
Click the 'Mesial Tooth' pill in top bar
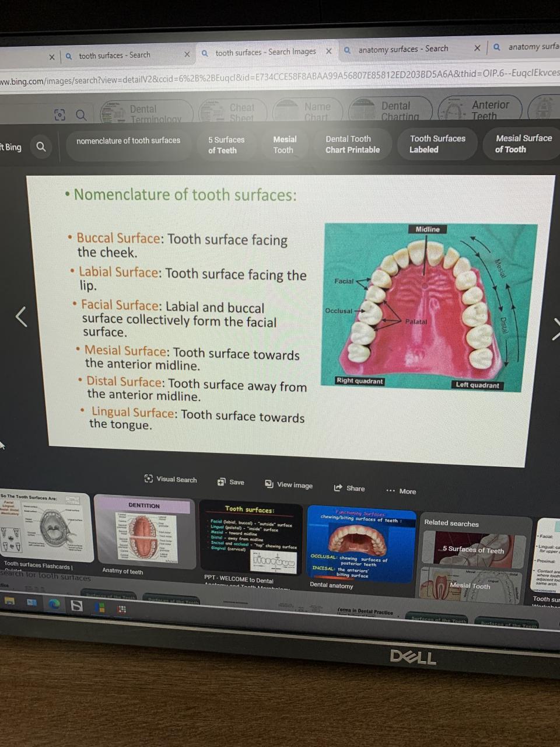tap(285, 145)
